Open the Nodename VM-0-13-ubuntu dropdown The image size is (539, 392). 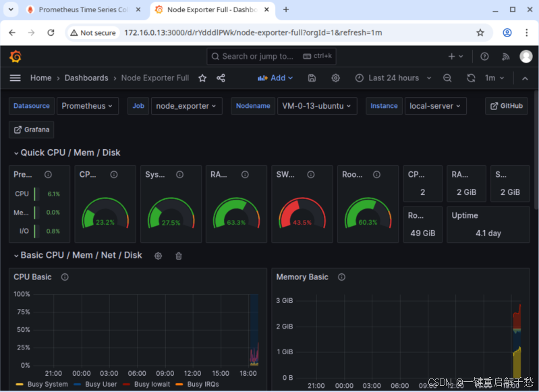click(x=317, y=106)
